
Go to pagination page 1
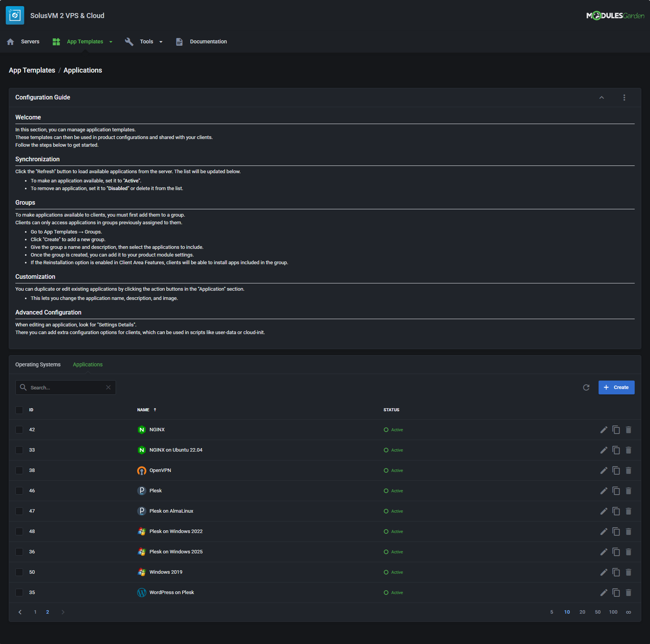click(x=35, y=612)
